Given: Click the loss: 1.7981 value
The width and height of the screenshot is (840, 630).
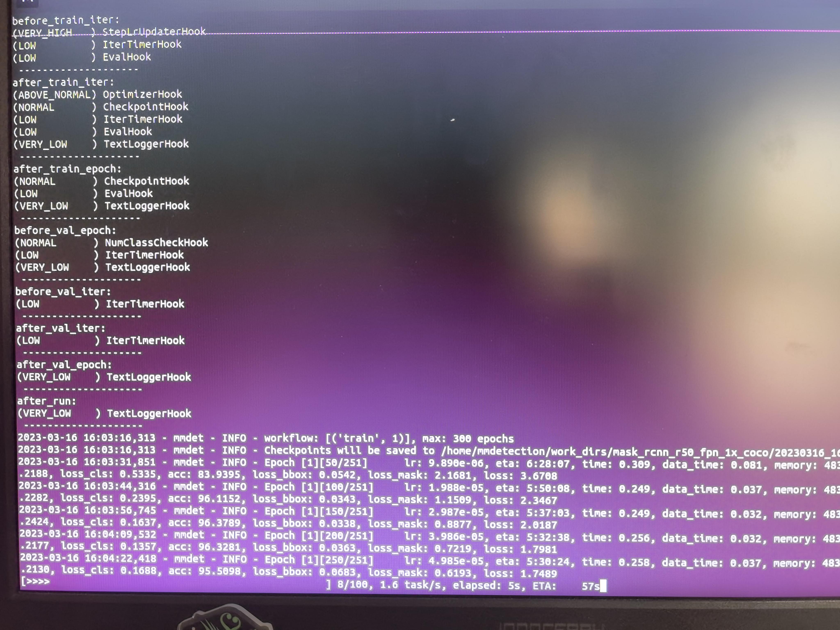Looking at the screenshot, I should pos(520,549).
